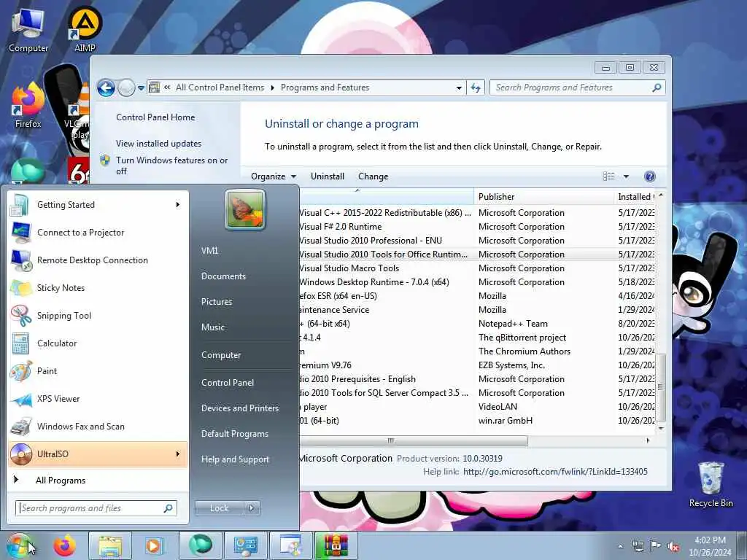
Task: Sort by the Publisher column header
Action: [x=544, y=197]
